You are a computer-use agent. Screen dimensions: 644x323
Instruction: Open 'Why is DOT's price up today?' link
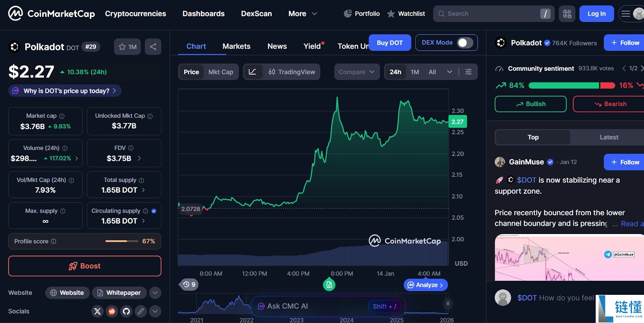pyautogui.click(x=65, y=91)
